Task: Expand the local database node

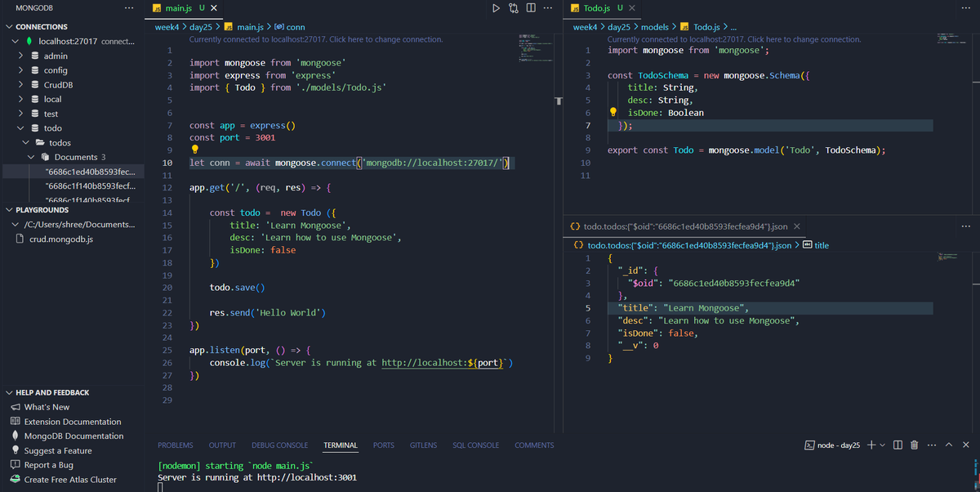Action: [x=21, y=99]
